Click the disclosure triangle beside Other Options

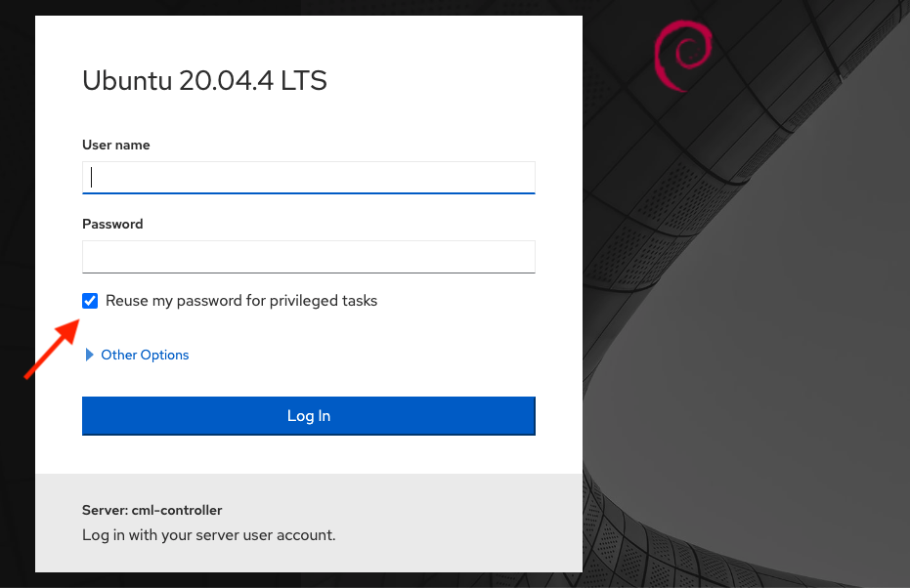point(90,355)
